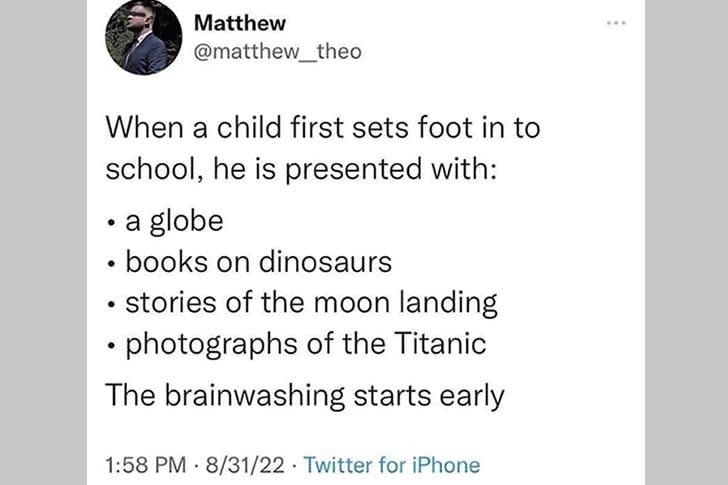Click the "Twitter for iPhone" source link
728x485 pixels.
(x=391, y=465)
